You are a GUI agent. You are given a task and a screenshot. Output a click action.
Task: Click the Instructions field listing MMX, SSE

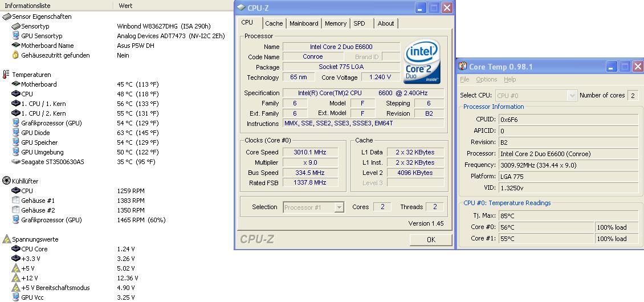[364, 123]
